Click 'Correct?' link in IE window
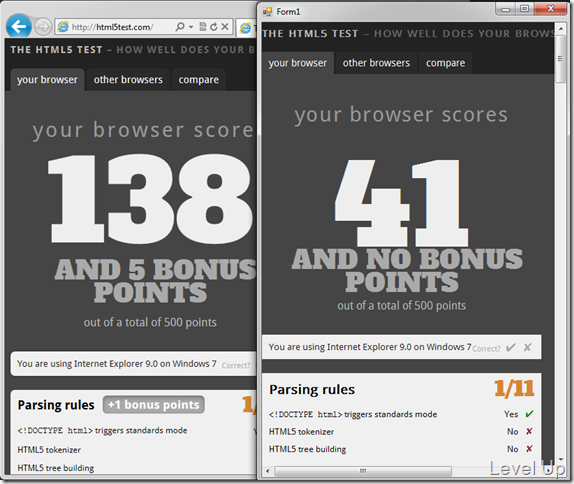The width and height of the screenshot is (574, 484). point(236,365)
